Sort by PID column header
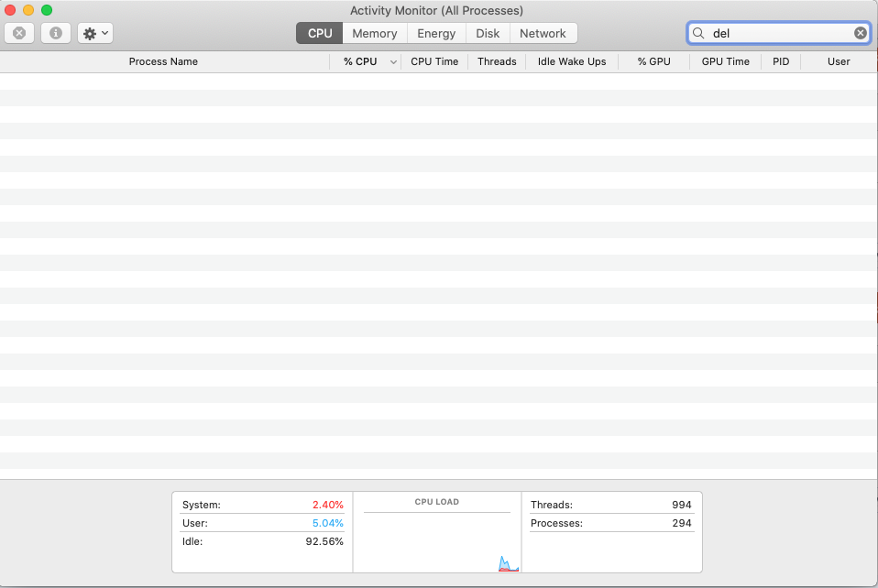Image resolution: width=878 pixels, height=588 pixels. click(x=781, y=61)
